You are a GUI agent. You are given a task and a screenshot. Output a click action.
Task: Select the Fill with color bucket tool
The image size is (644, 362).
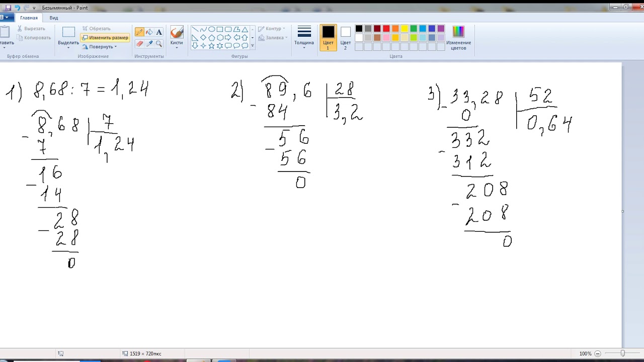click(149, 32)
